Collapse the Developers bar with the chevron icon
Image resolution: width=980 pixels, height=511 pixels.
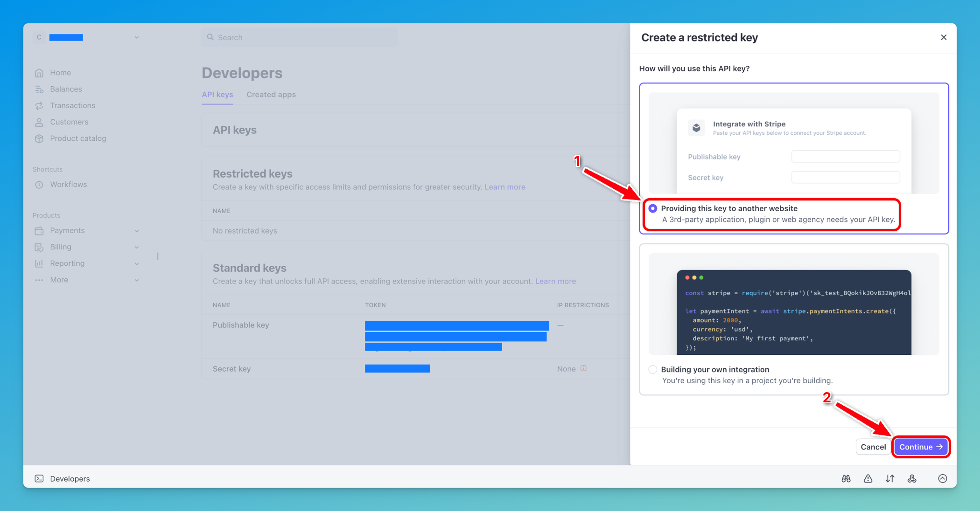pyautogui.click(x=942, y=478)
